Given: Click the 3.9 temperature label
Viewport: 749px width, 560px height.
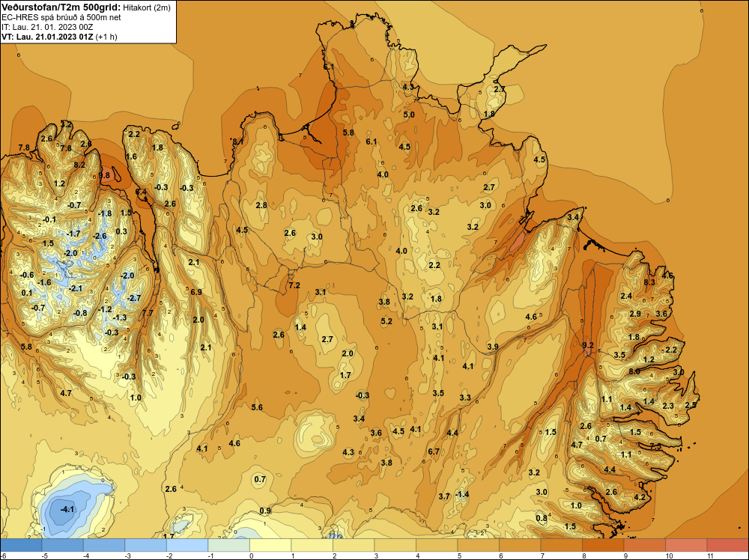Looking at the screenshot, I should click(493, 347).
